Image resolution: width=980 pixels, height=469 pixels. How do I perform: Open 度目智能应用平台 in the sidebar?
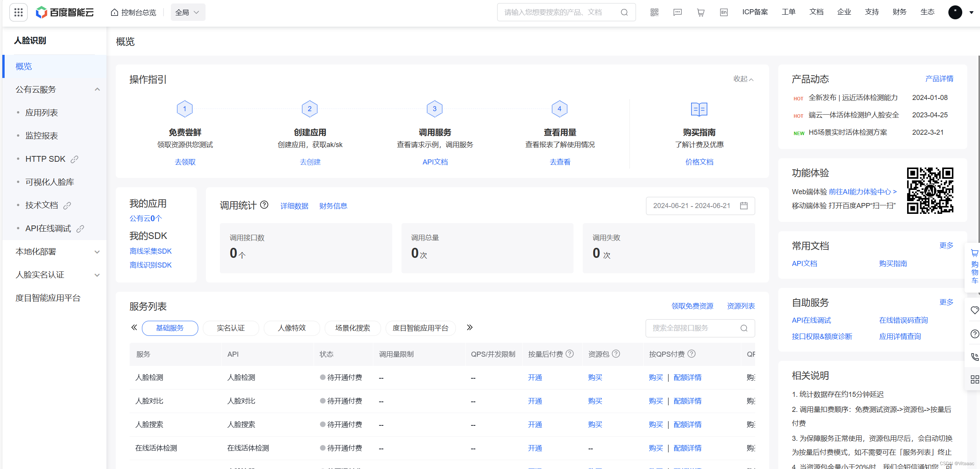(x=48, y=298)
